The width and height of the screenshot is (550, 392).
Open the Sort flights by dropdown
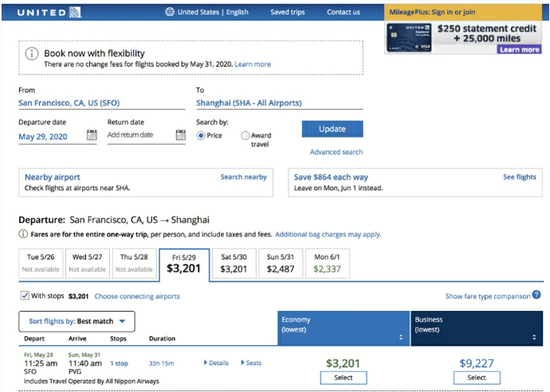pos(77,321)
